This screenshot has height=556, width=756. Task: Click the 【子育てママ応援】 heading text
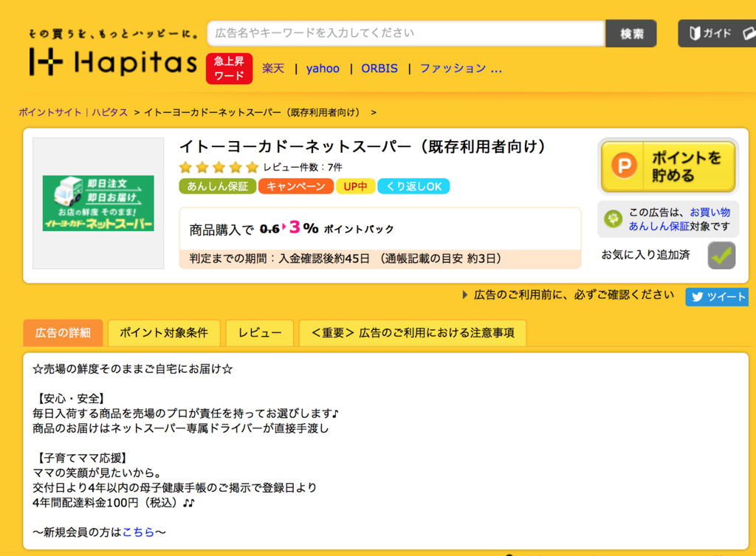pos(81,458)
